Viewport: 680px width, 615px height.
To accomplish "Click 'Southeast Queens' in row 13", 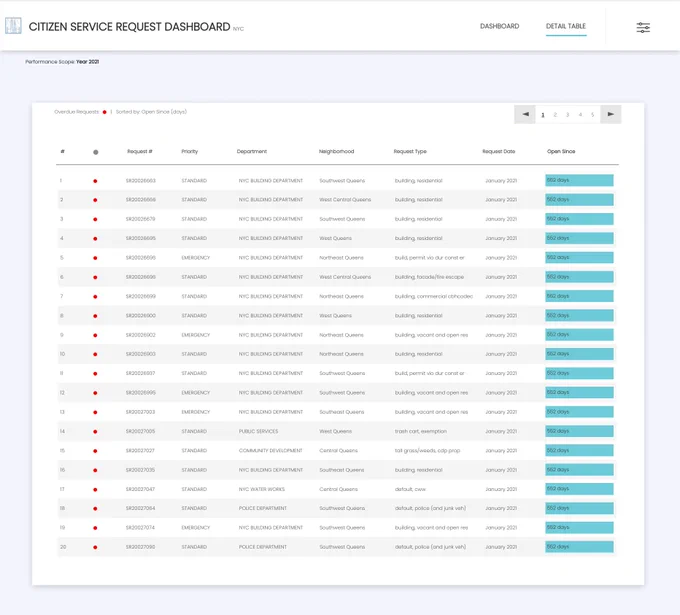I will coord(342,412).
